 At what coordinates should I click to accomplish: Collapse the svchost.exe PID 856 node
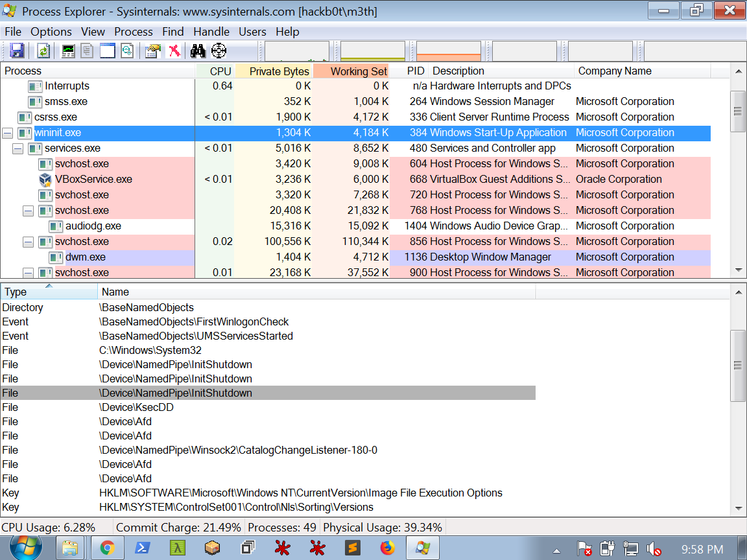coord(29,242)
